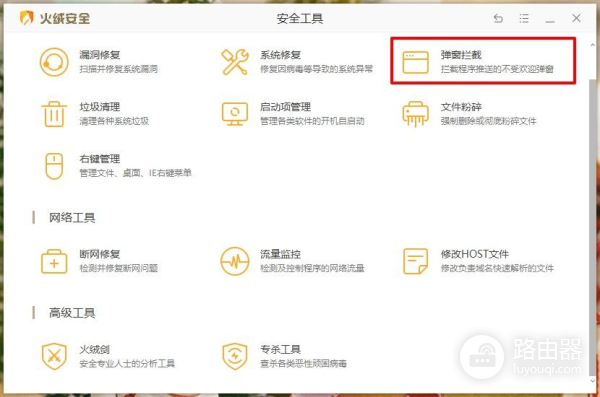
Task: Click description 清理各种系统垃圾
Action: (114, 121)
